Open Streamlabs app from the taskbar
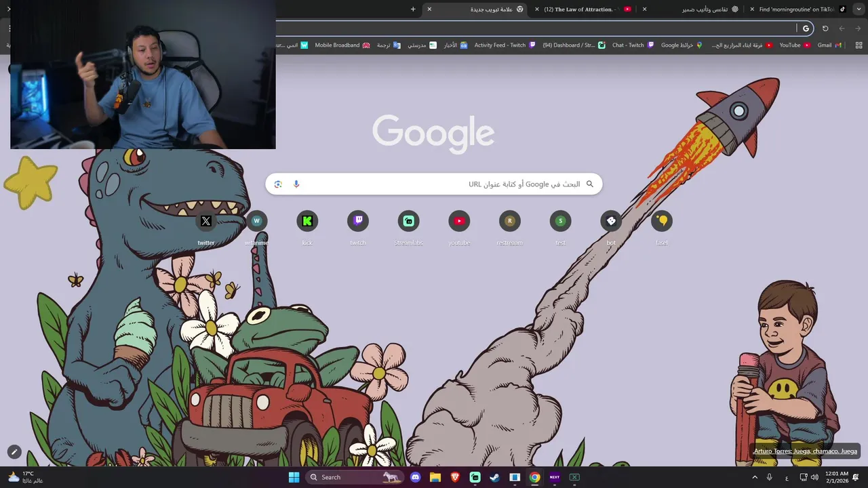Viewport: 868px width, 488px height. (x=475, y=477)
